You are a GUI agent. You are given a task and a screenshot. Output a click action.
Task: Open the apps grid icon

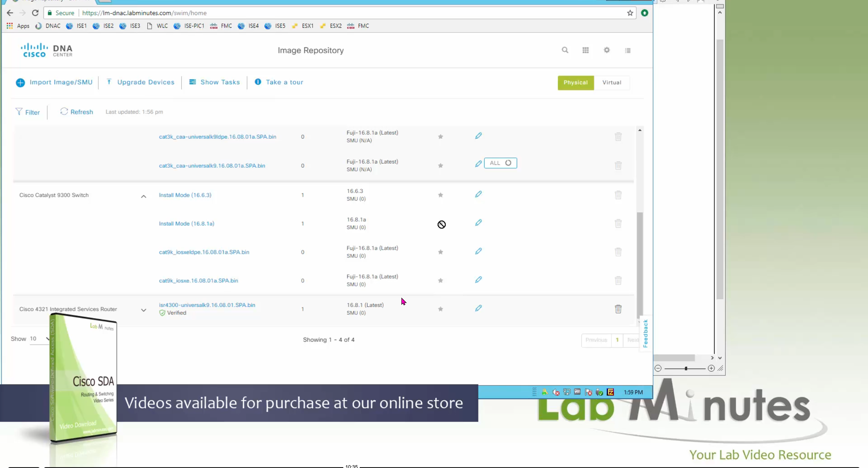586,50
